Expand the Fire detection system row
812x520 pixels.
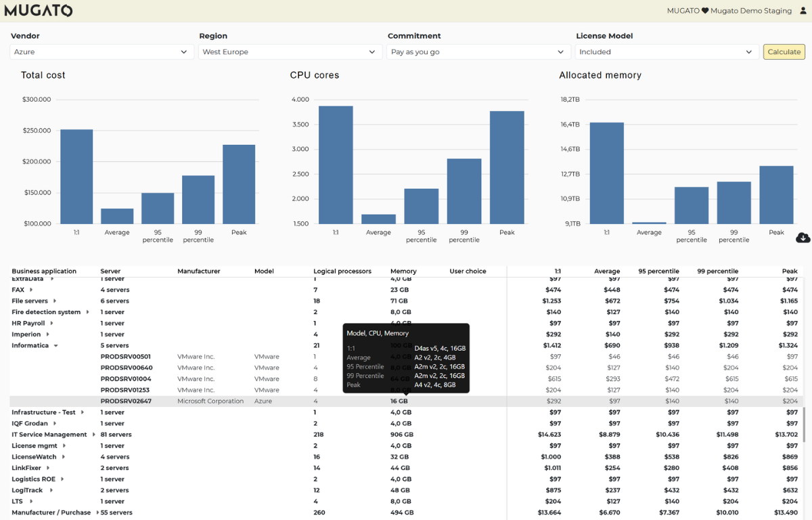[x=87, y=312]
